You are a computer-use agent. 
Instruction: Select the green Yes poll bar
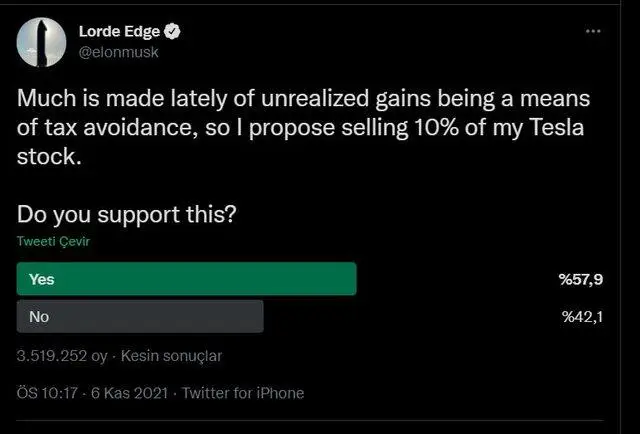click(x=187, y=279)
